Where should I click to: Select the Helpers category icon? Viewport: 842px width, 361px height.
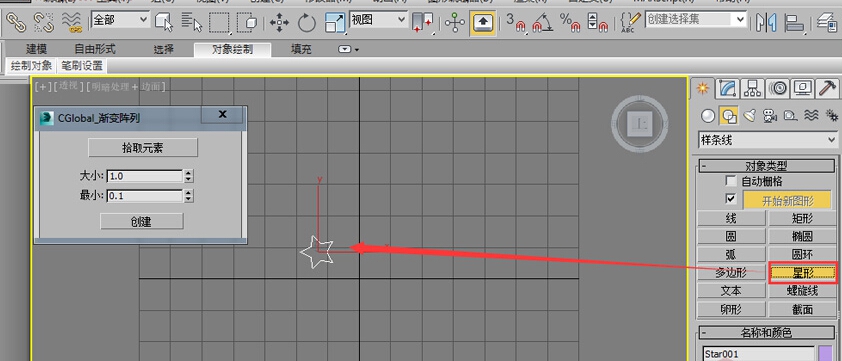click(790, 115)
